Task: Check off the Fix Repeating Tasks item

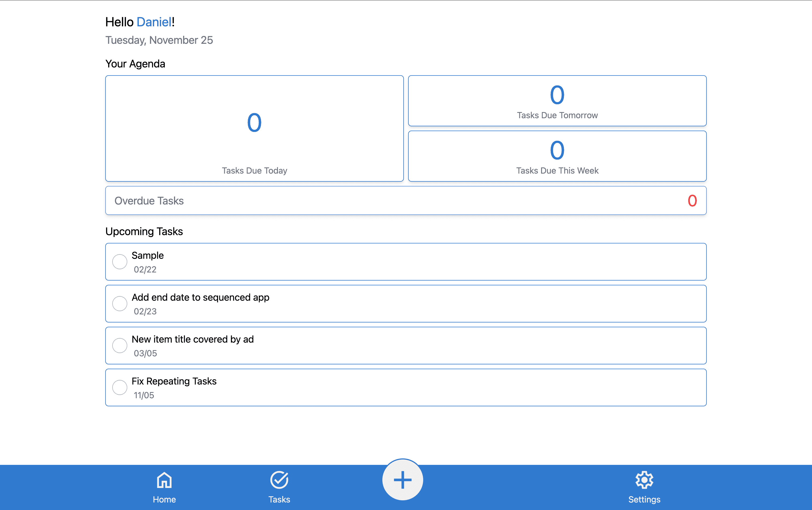Action: (x=120, y=387)
